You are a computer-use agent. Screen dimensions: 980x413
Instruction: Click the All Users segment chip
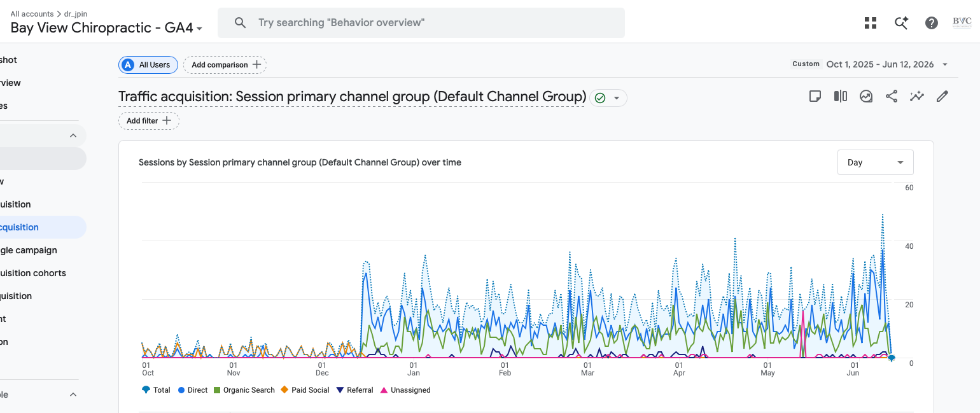pos(148,64)
